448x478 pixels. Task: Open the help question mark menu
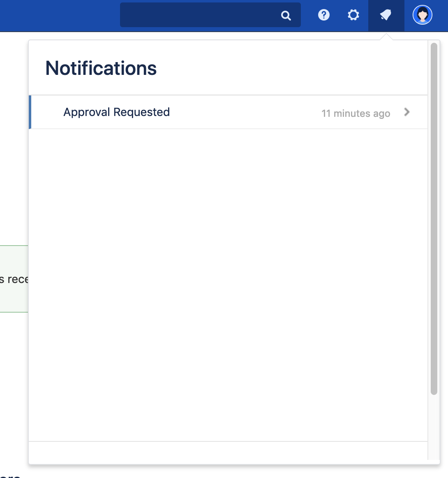tap(324, 15)
